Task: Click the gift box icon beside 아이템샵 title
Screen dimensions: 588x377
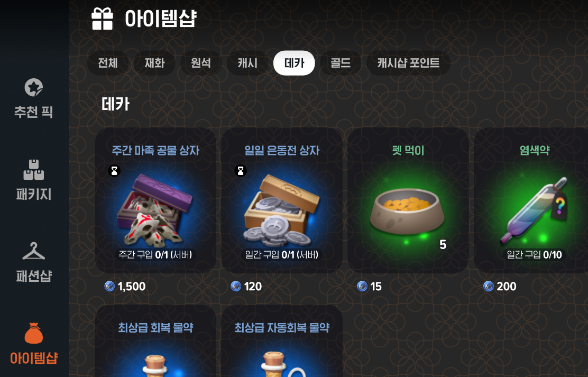Action: click(x=102, y=19)
